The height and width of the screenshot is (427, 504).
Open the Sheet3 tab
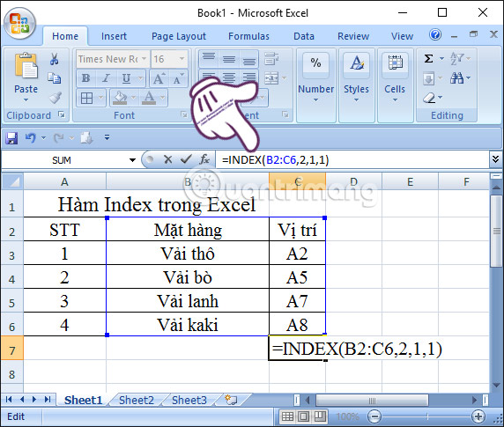coord(189,400)
